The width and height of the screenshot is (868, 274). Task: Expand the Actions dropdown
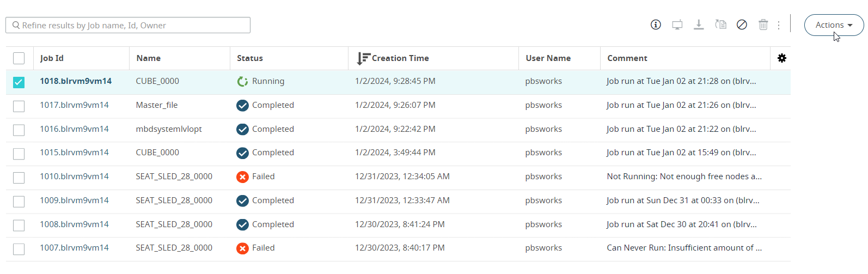(834, 25)
